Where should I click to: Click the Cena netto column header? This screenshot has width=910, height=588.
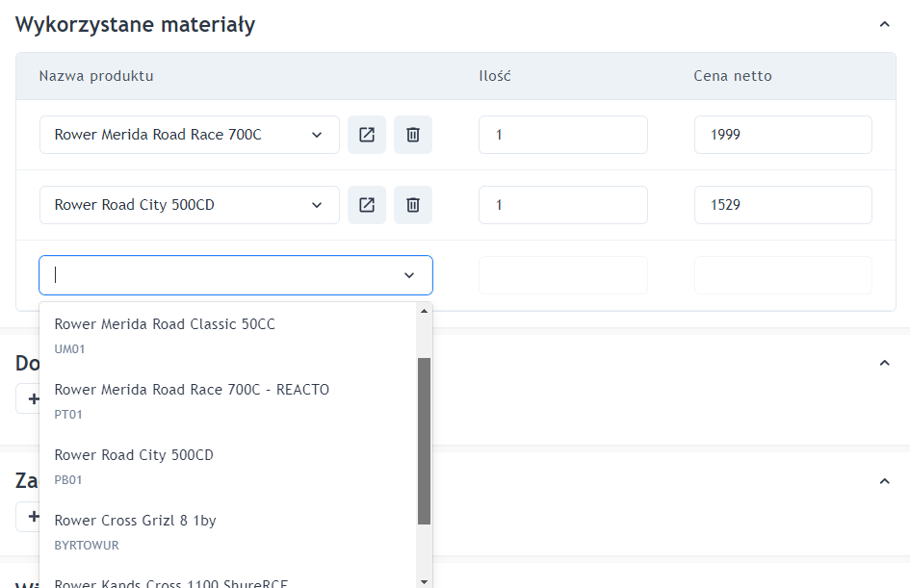pos(733,76)
